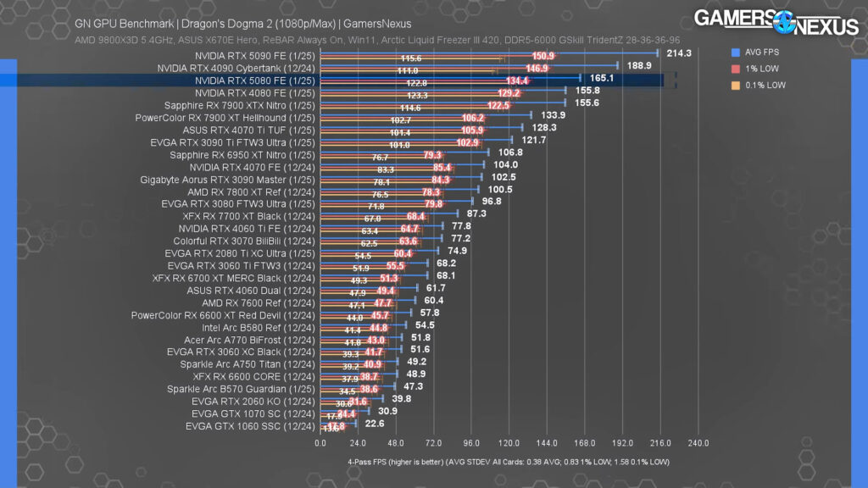Select AMD RX 7800 XT Ref (12/24) label
This screenshot has width=868, height=488.
click(x=251, y=192)
